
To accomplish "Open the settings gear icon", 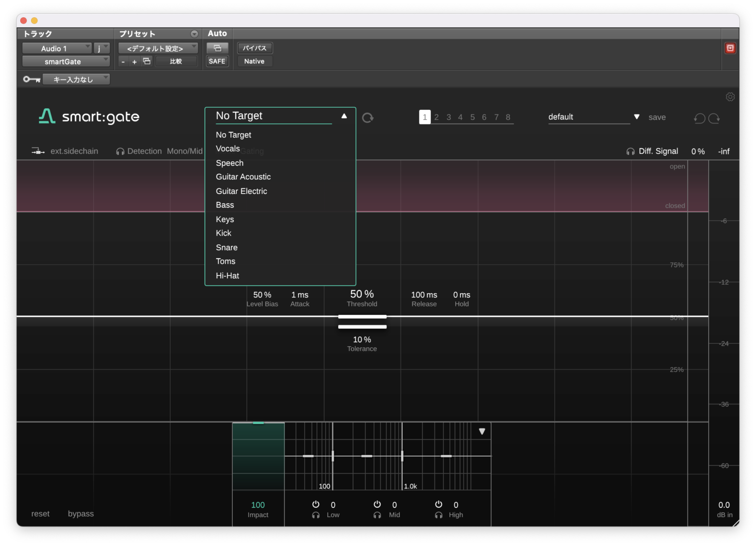I will click(730, 96).
